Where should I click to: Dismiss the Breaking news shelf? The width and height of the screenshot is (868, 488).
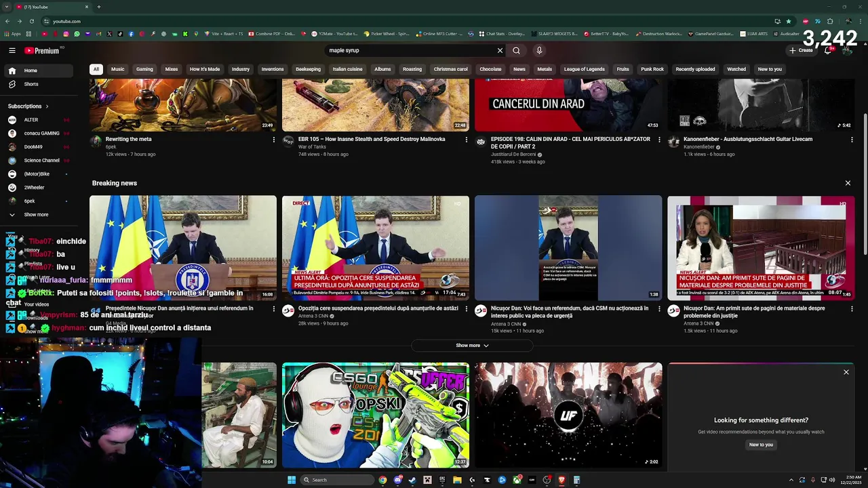[848, 183]
